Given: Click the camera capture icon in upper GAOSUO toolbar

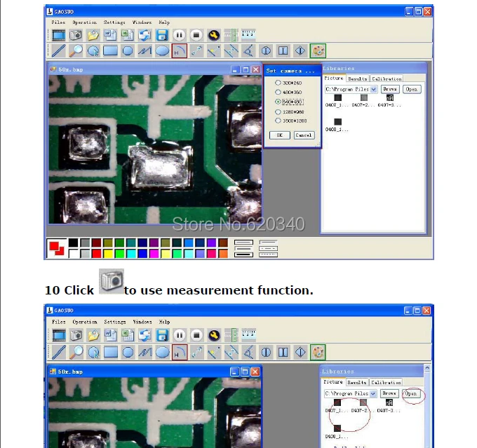Looking at the screenshot, I should [x=76, y=35].
